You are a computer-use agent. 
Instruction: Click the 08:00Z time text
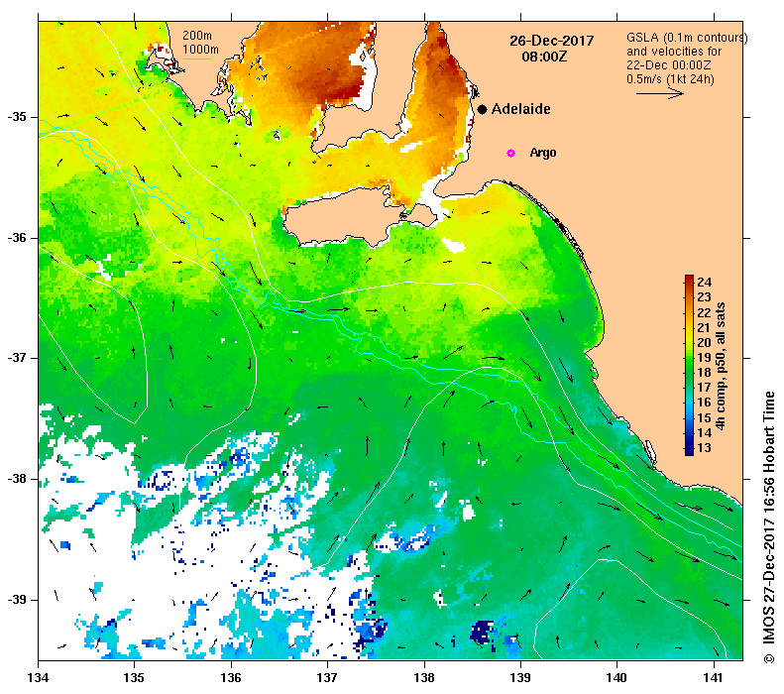coord(544,57)
